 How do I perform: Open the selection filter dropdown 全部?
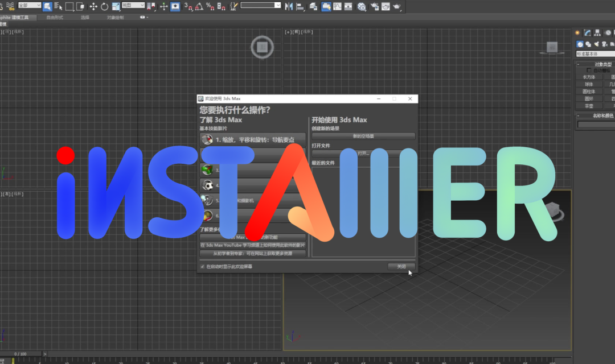click(30, 5)
